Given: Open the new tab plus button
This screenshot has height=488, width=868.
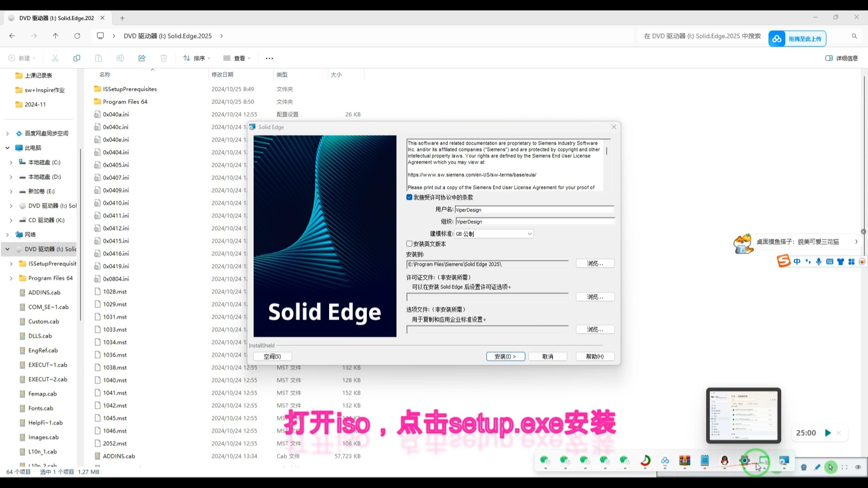Looking at the screenshot, I should tap(122, 18).
